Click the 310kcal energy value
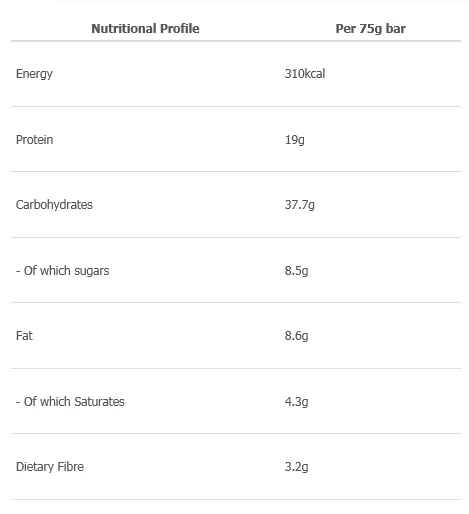This screenshot has width=469, height=514. tap(305, 73)
